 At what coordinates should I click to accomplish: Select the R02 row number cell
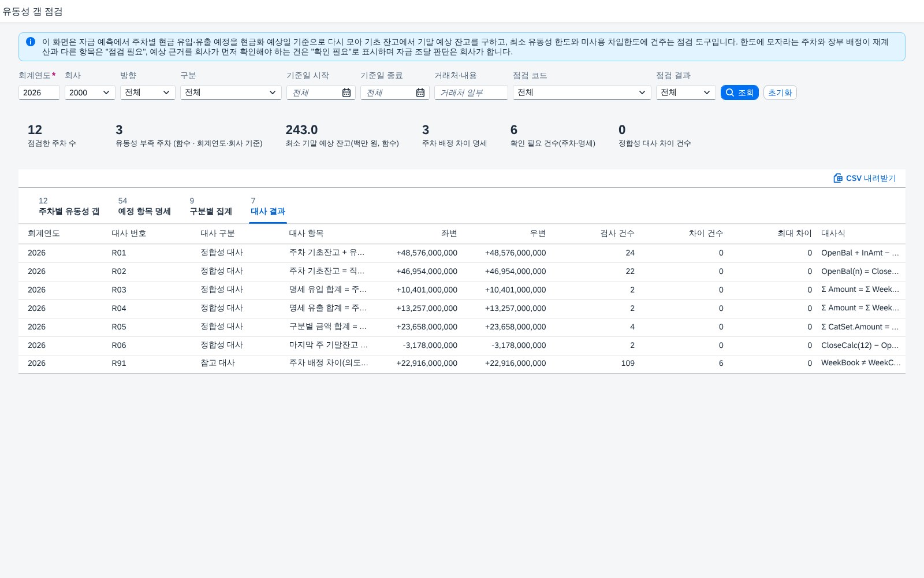pyautogui.click(x=119, y=272)
